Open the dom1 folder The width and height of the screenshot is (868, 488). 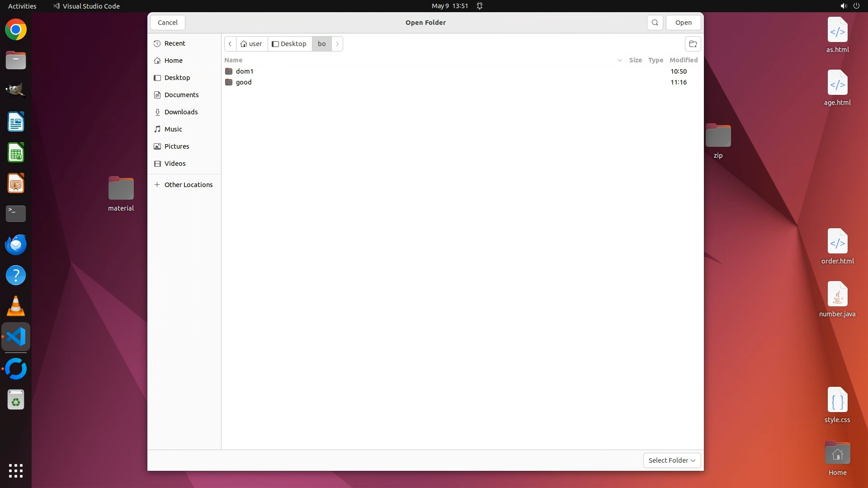245,71
